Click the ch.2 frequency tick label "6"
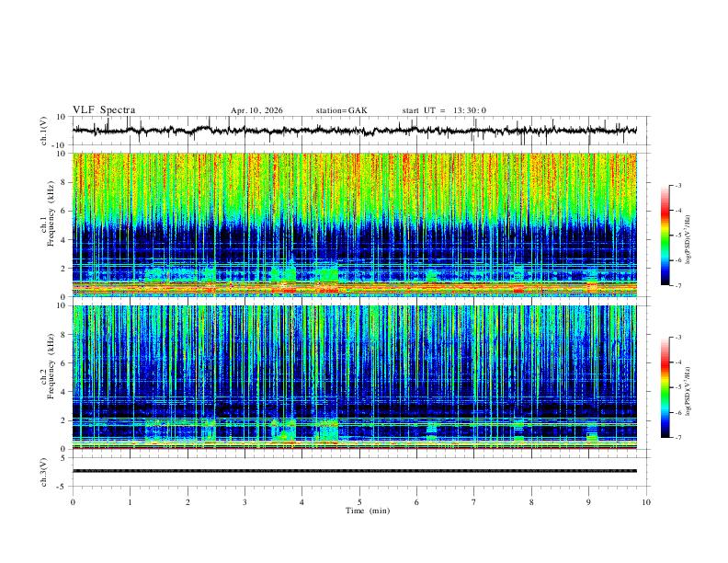The image size is (728, 563). tap(63, 363)
